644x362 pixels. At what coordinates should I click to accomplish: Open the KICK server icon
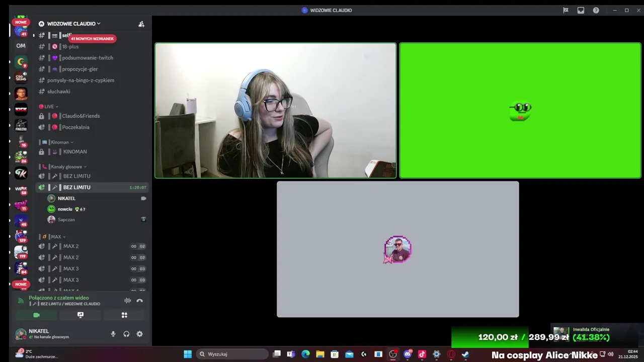[21, 109]
